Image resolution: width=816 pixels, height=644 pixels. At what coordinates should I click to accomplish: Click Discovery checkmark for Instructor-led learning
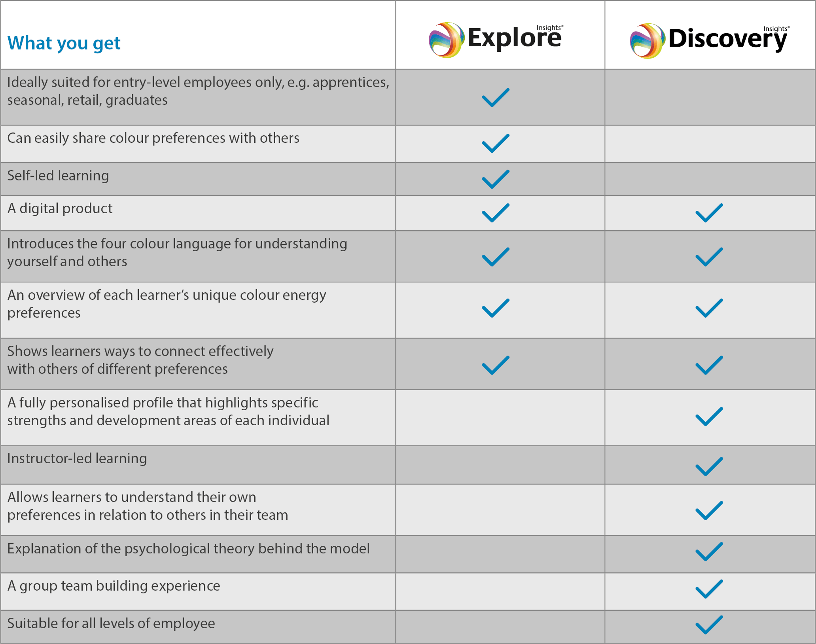(x=709, y=466)
